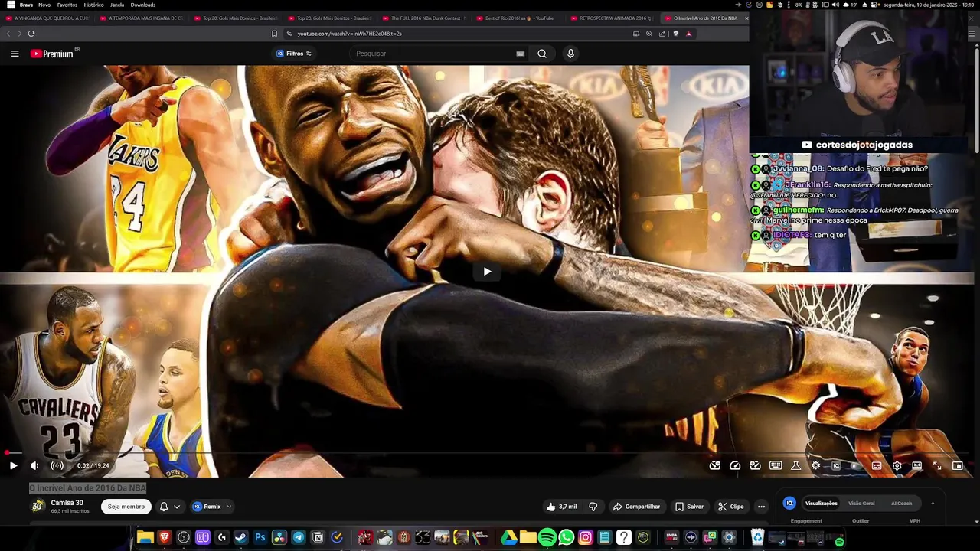Toggle the notification bell for Camisa 30
The height and width of the screenshot is (551, 980).
[164, 507]
